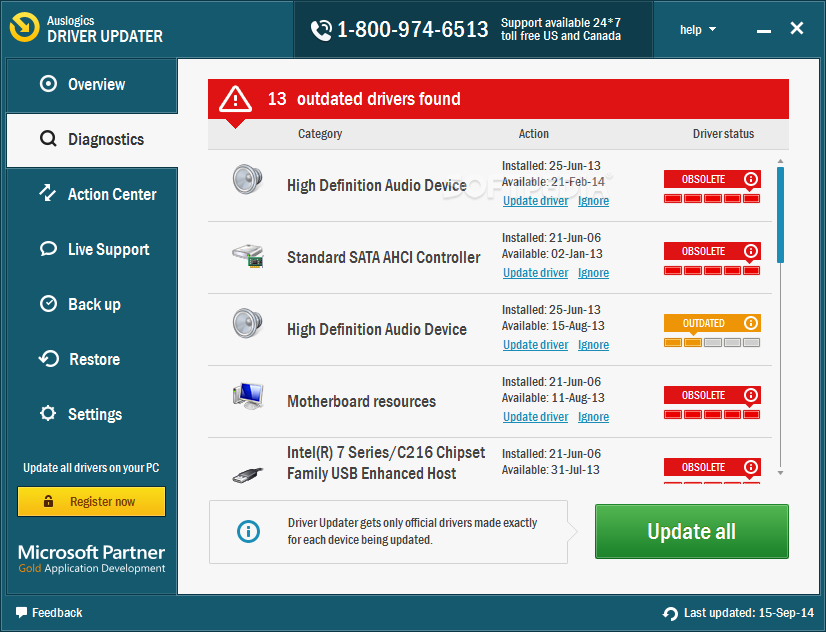Click the Motherboard resources monitor icon
Viewport: 826px width, 632px height.
(248, 396)
